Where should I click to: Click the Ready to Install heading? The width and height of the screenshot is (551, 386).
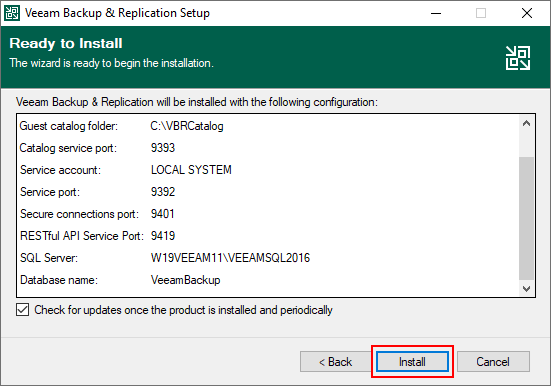[x=66, y=44]
